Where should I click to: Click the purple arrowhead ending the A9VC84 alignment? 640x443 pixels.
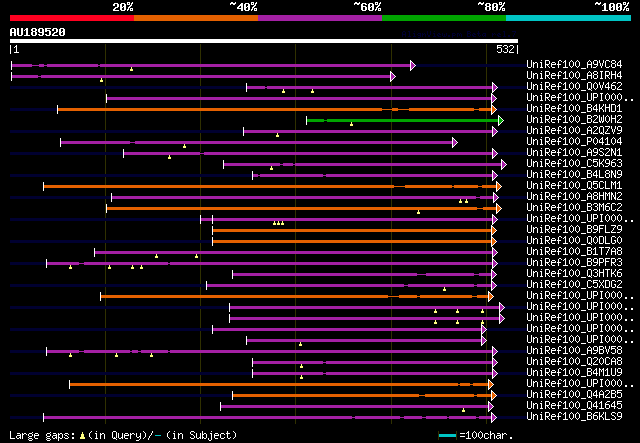[413, 65]
